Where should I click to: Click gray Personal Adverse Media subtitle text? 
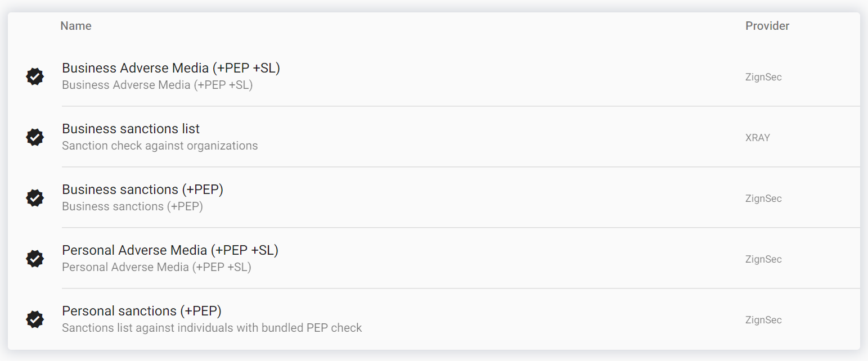click(156, 267)
